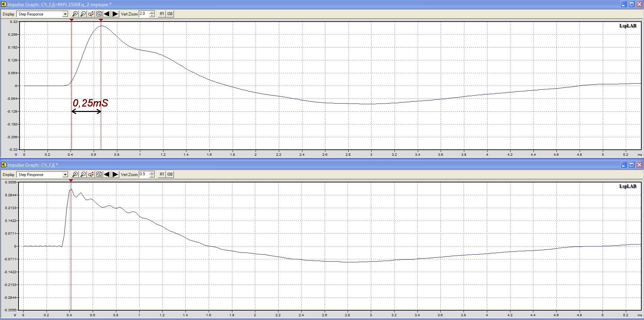Viewport: 644px width, 320px height.
Task: Click zoom out icon in the lower graph toolbar
Action: [x=83, y=174]
